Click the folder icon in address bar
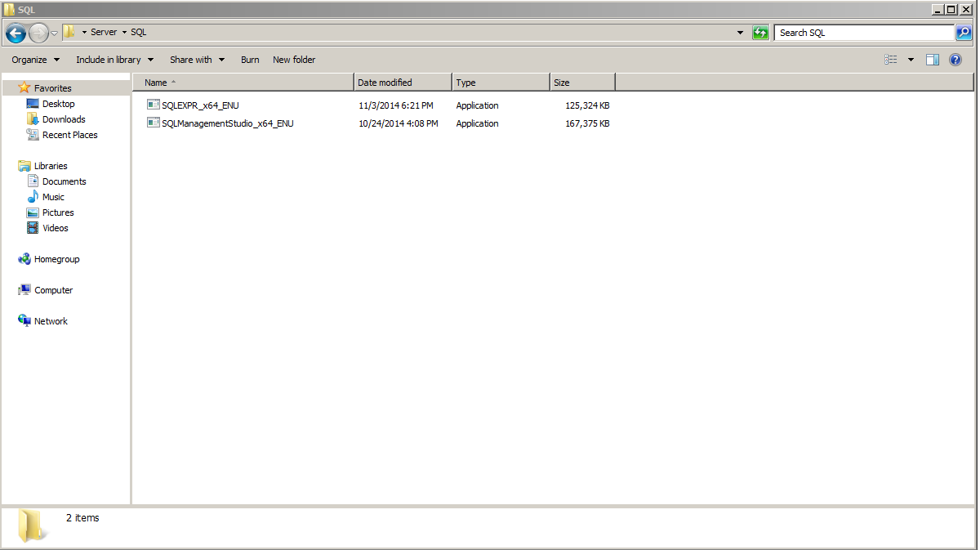The height and width of the screenshot is (550, 980). tap(69, 32)
